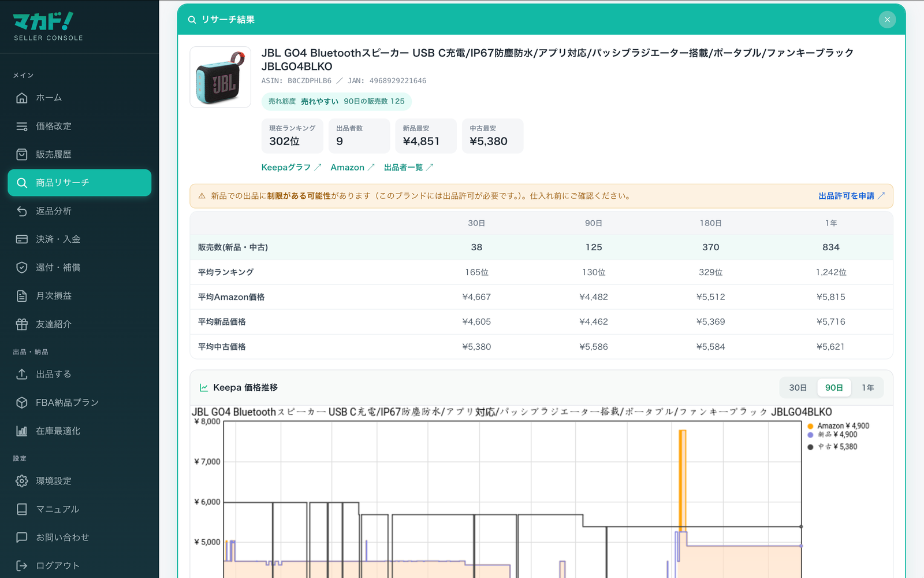Click 平均ランキング value 165位
Screen dimensions: 924x578
click(x=476, y=272)
